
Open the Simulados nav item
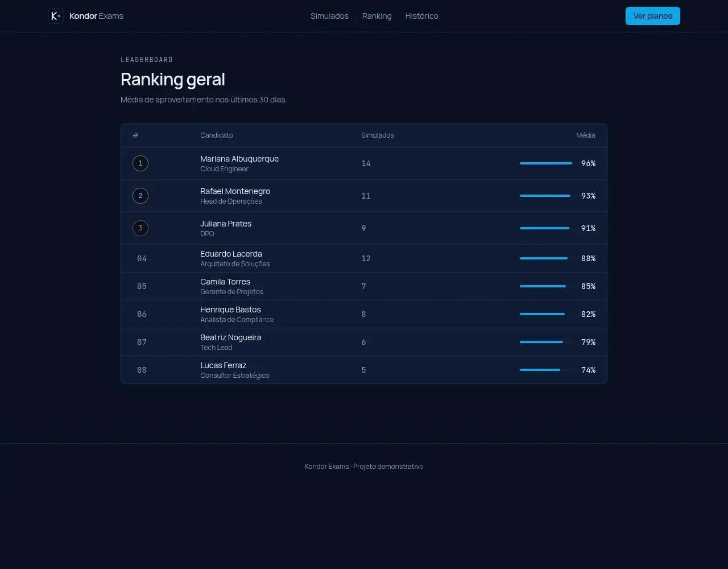[x=329, y=16]
